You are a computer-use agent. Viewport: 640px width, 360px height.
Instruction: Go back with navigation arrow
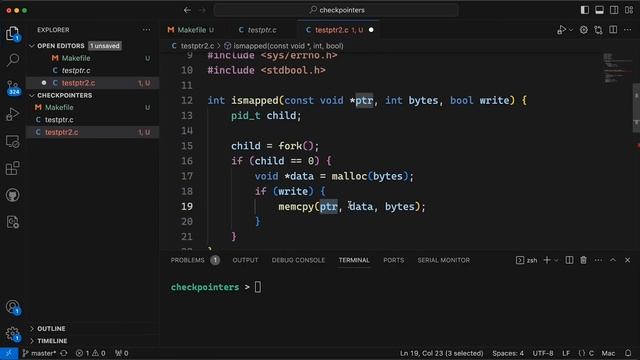click(187, 10)
